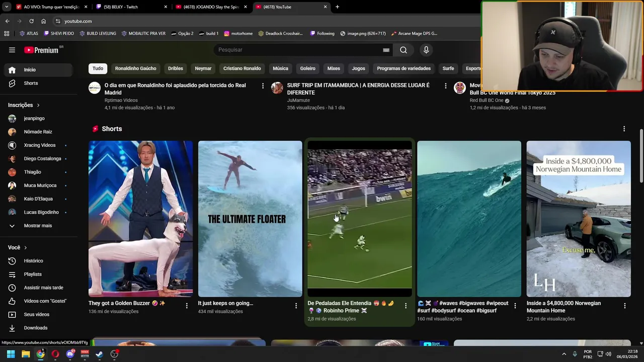Screen dimensions: 644x362
Task: Open the Windows Start menu
Action: coord(11,354)
